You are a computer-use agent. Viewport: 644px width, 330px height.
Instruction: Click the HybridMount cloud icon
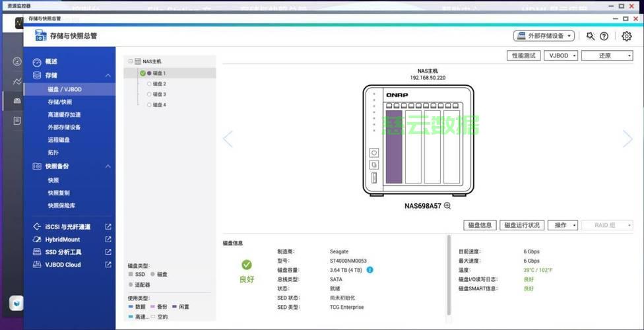(x=37, y=240)
